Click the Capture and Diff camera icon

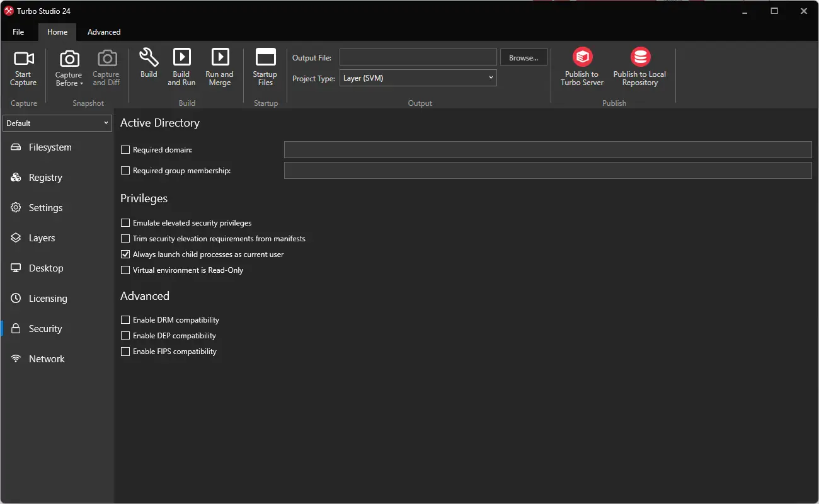[106, 59]
